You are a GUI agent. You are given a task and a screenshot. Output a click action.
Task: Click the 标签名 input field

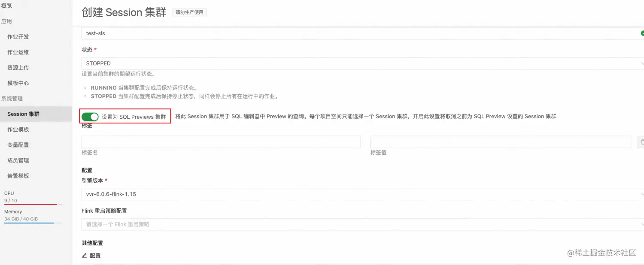(221, 142)
